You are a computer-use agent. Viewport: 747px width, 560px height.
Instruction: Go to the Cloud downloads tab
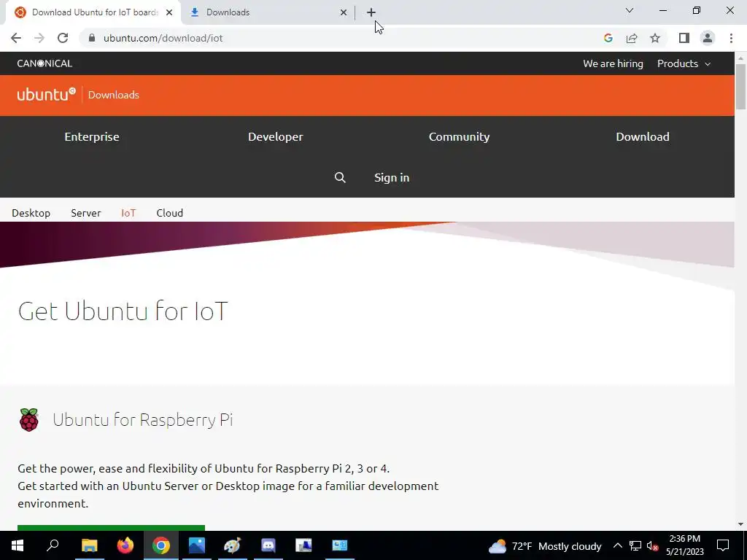tap(169, 213)
